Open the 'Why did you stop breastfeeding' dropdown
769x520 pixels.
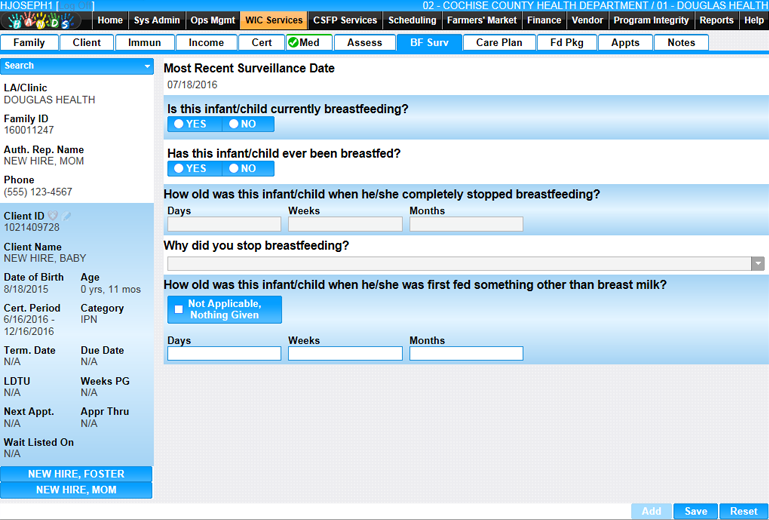pos(757,264)
